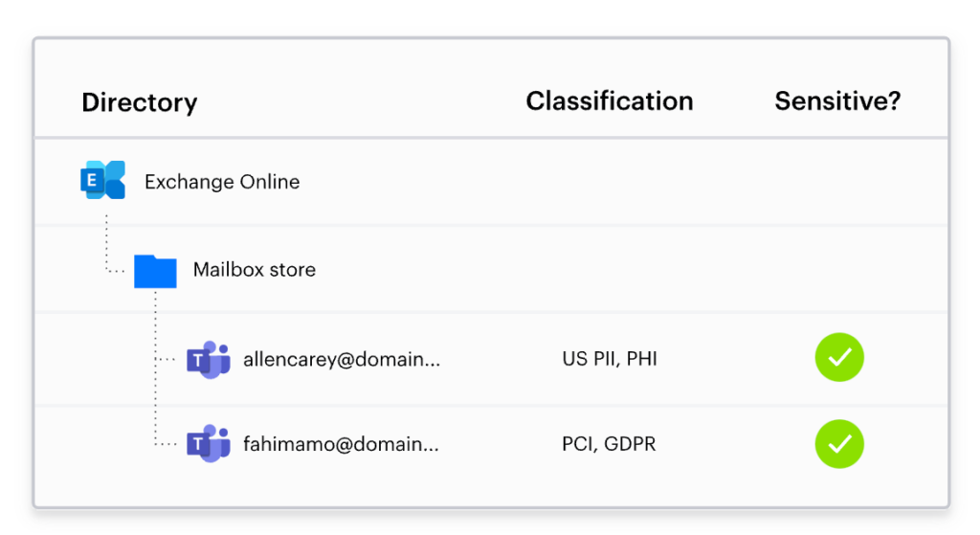Click empty Classification cell in Mailbox store row
Image resolution: width=980 pixels, height=535 pixels.
coord(610,269)
